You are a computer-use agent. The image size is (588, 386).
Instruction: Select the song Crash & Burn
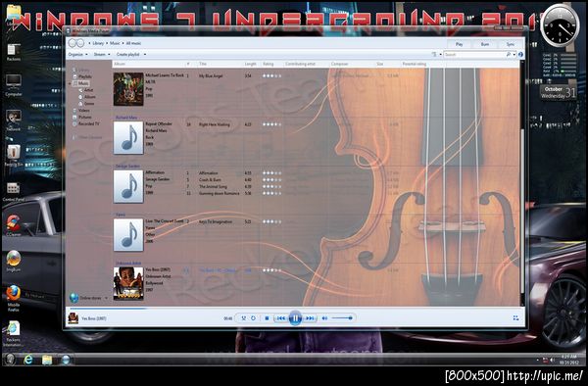tap(210, 180)
